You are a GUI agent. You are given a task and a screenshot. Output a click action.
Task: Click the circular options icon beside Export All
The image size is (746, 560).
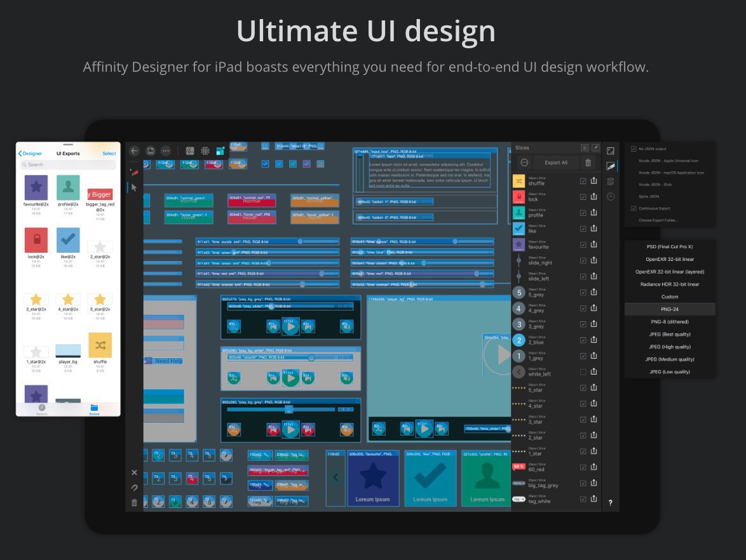[x=524, y=163]
